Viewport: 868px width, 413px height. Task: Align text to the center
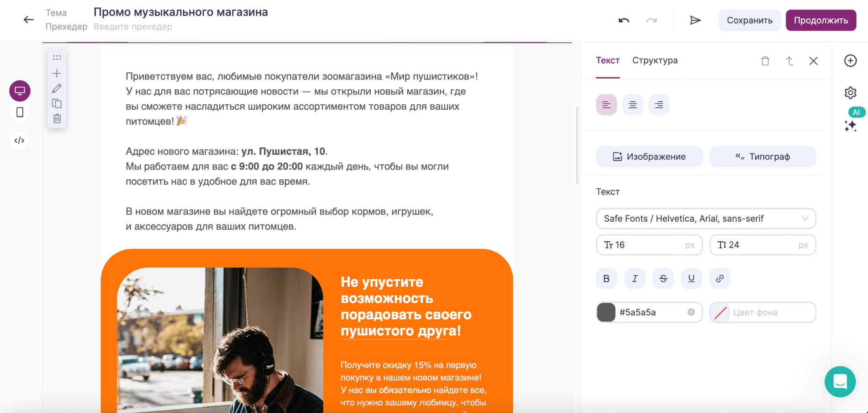coord(633,105)
